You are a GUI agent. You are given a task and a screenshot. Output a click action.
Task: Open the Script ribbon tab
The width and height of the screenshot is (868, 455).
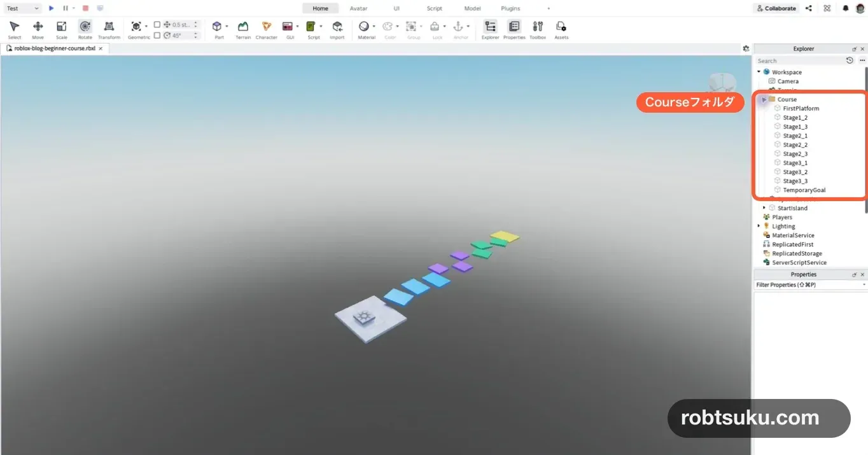435,8
